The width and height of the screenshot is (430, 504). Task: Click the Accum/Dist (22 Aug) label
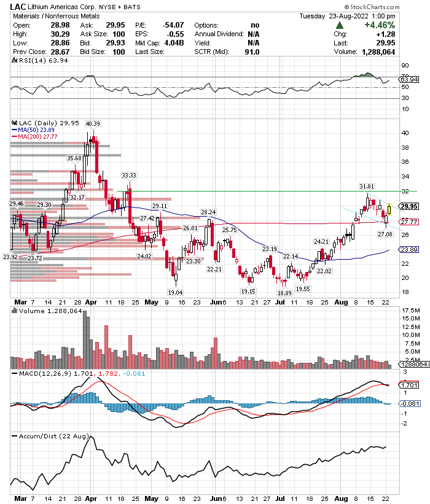(53, 436)
